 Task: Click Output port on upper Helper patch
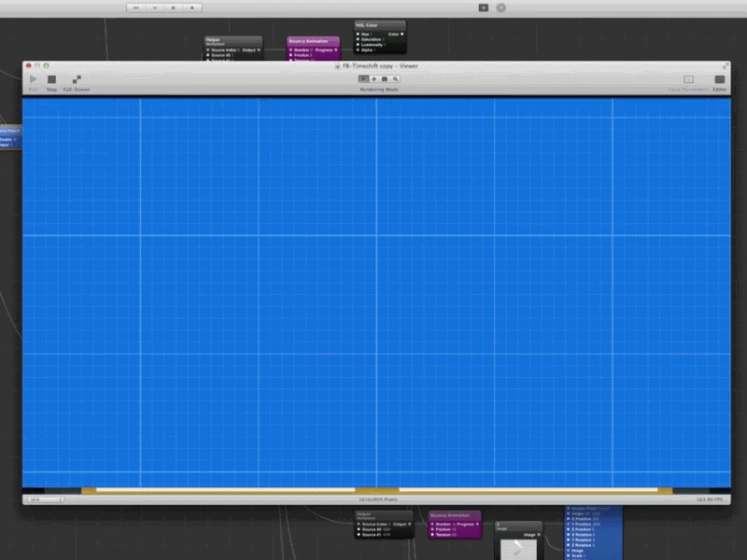pyautogui.click(x=259, y=50)
